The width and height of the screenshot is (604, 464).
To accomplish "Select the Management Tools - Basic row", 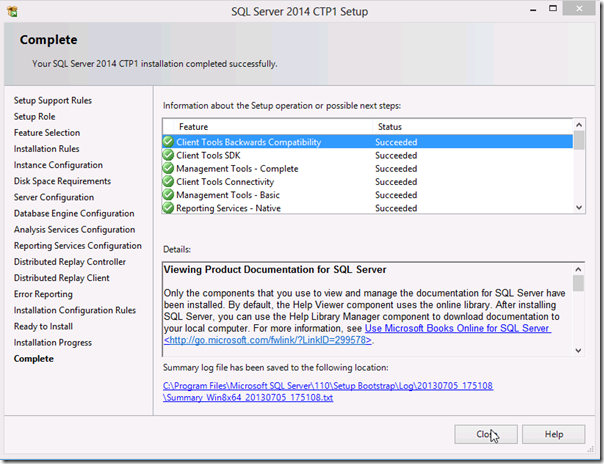I will 367,195.
